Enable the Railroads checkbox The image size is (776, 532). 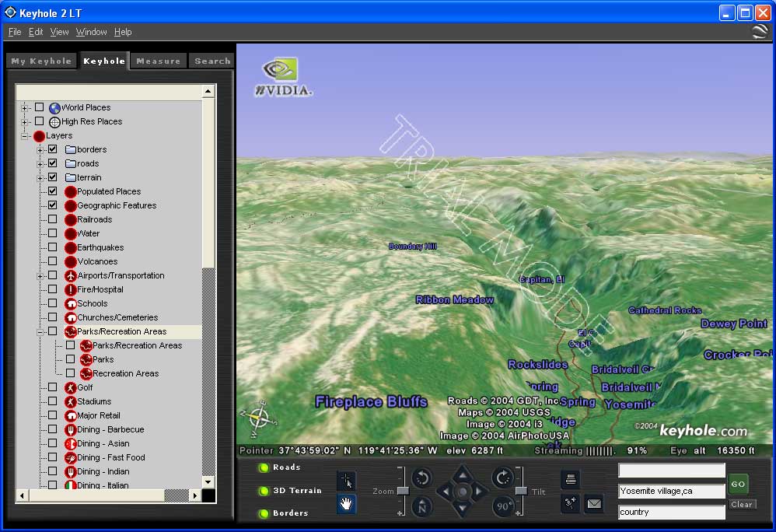[x=52, y=219]
